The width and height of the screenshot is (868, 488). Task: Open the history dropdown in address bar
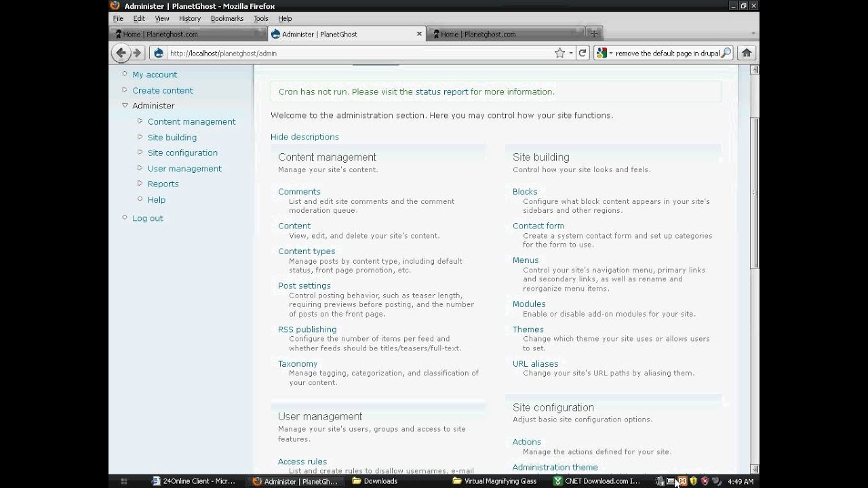point(571,53)
